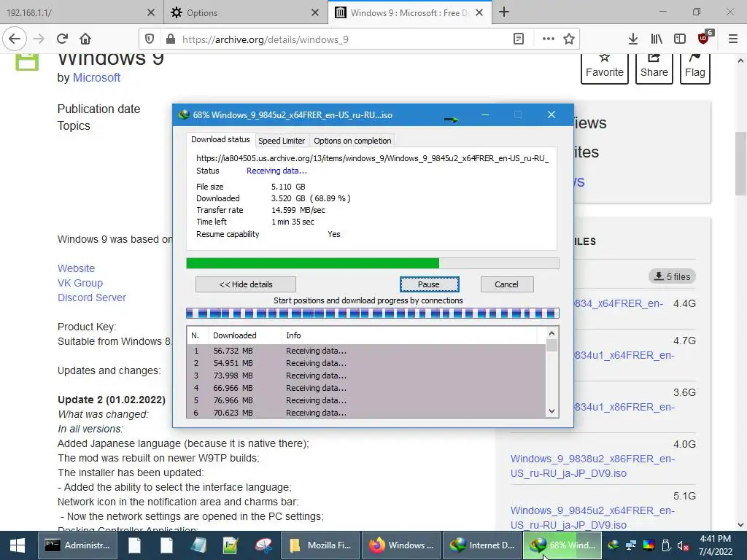The image size is (747, 560).
Task: Pause the IDM download
Action: click(x=429, y=284)
